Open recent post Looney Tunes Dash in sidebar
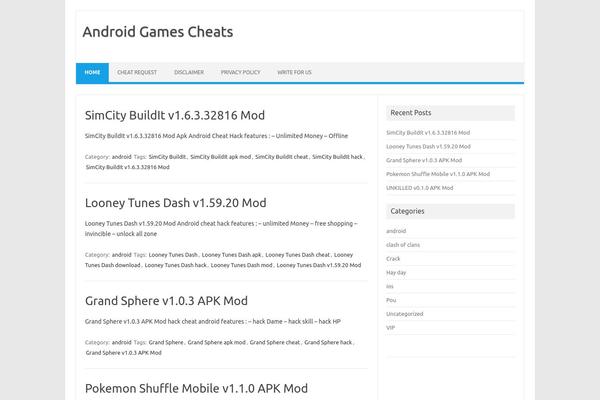Viewport: 600px width, 400px height. (429, 147)
